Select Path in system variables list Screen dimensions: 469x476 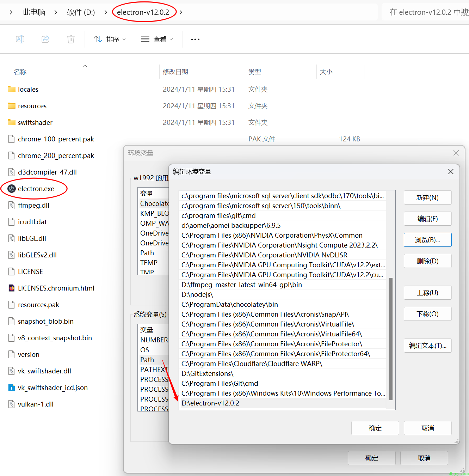[x=153, y=360]
